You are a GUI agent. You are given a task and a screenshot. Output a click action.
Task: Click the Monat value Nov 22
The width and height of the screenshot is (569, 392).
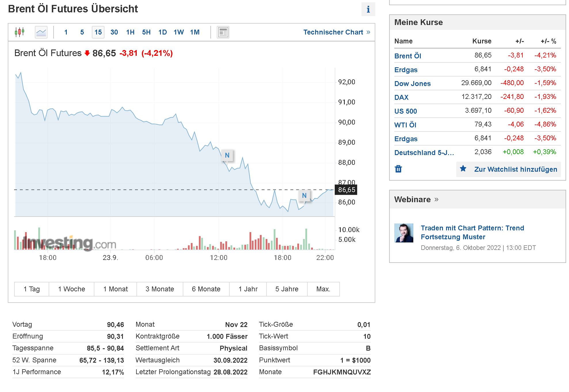(236, 325)
